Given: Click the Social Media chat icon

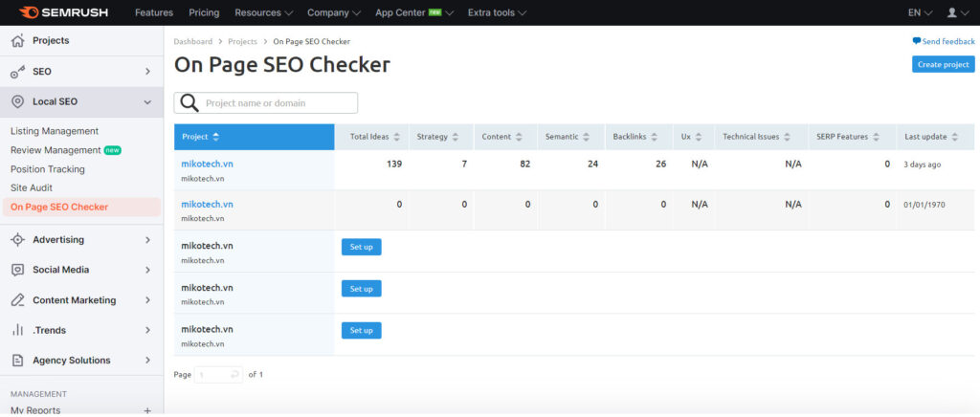Looking at the screenshot, I should [x=17, y=270].
